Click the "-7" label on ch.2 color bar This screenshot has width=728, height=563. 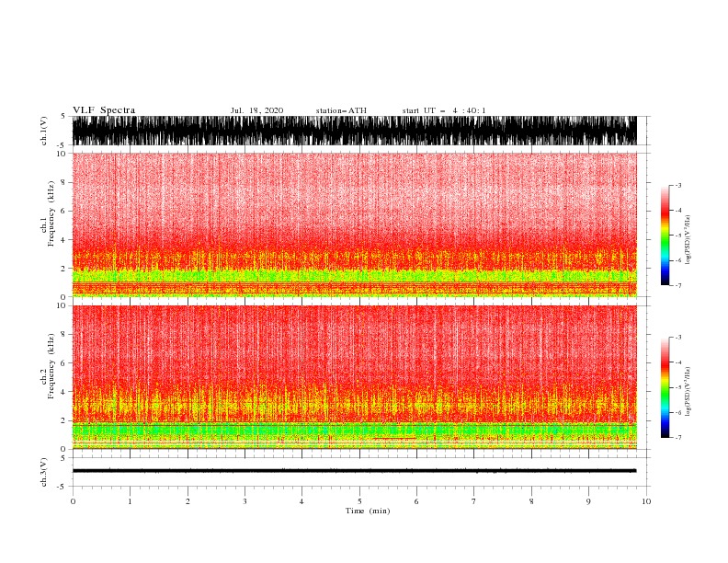677,438
